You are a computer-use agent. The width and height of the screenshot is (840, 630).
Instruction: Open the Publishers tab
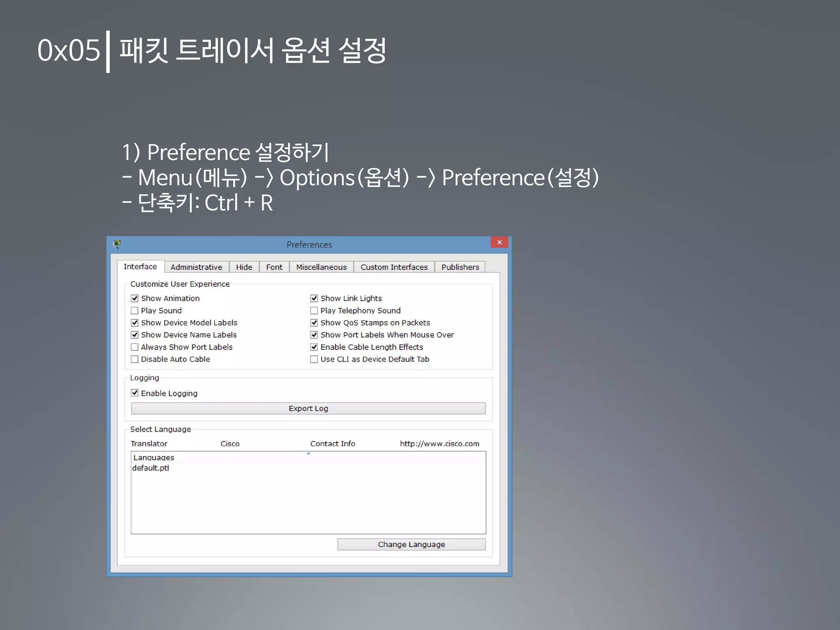(460, 267)
